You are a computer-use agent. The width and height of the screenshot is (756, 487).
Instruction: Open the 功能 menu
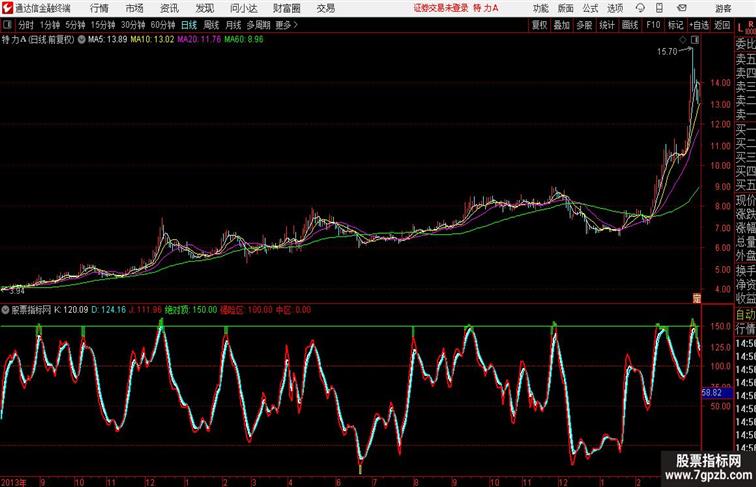tap(540, 8)
